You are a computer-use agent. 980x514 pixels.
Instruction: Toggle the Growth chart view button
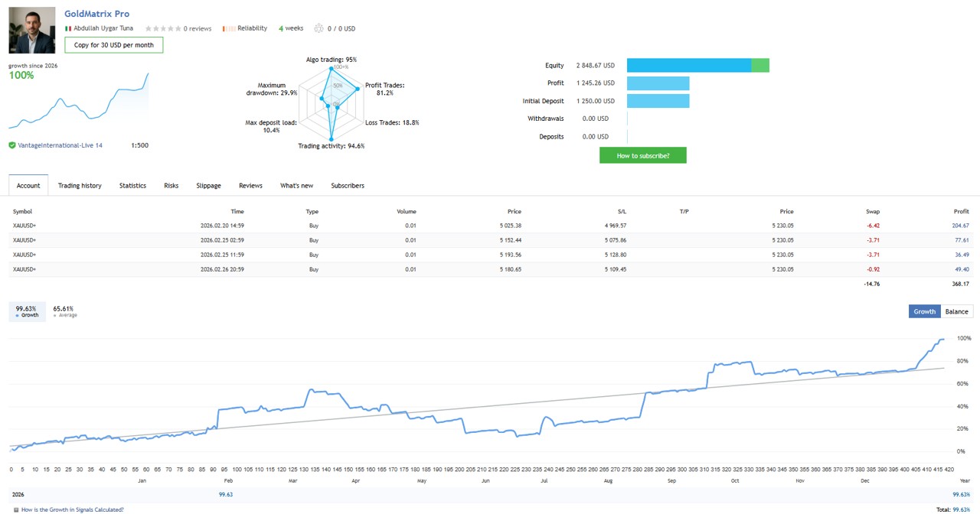(924, 311)
